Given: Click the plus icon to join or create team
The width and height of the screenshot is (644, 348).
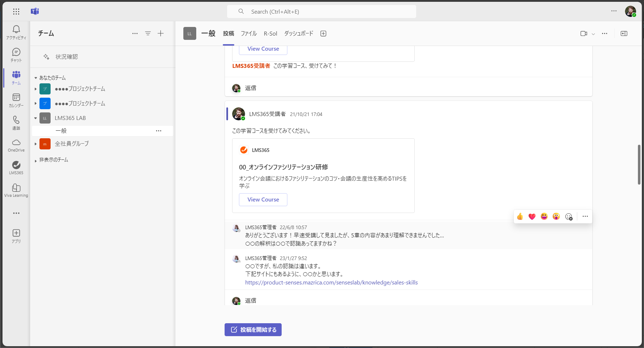Looking at the screenshot, I should (x=161, y=33).
